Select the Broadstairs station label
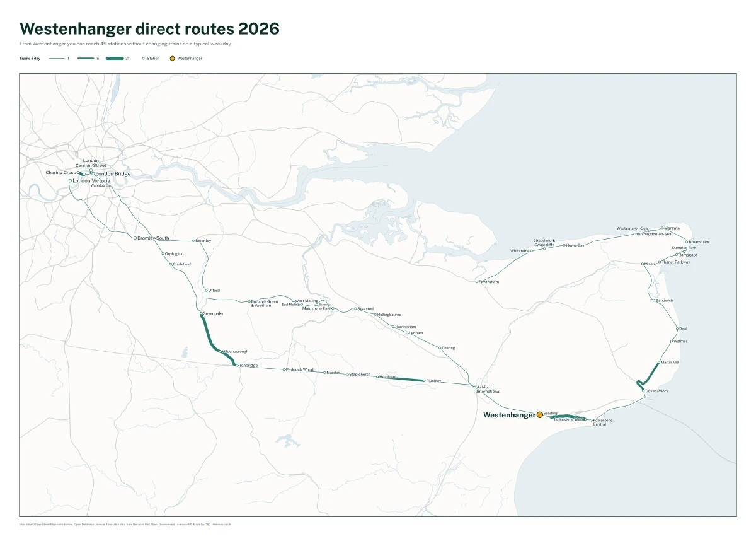Screen dimensions: 756x541 point(699,242)
